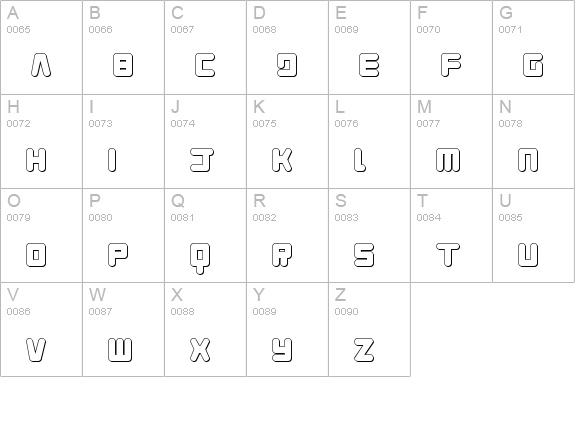Open the R glyph cell 0082
The width and height of the screenshot is (575, 421).
[288, 235]
